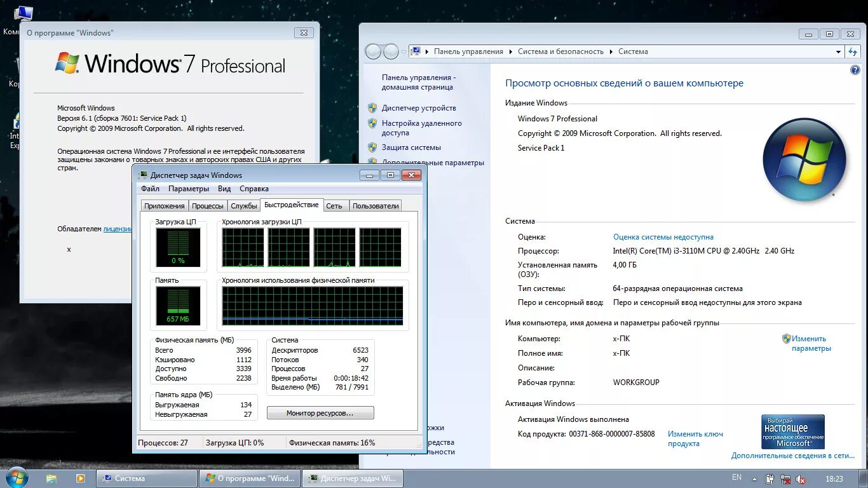The height and width of the screenshot is (488, 868).
Task: Click the EN language indicator
Action: tap(736, 477)
